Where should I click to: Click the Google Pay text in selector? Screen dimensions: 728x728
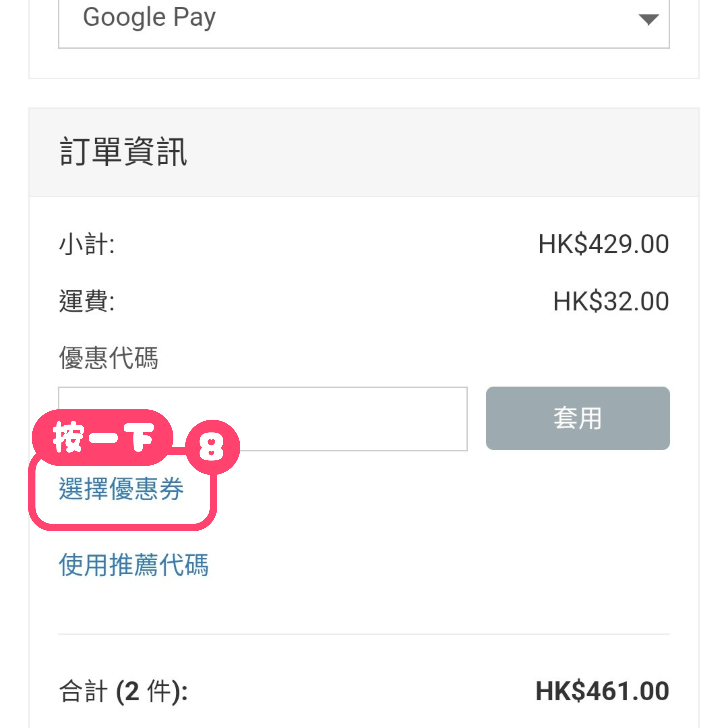click(x=149, y=17)
